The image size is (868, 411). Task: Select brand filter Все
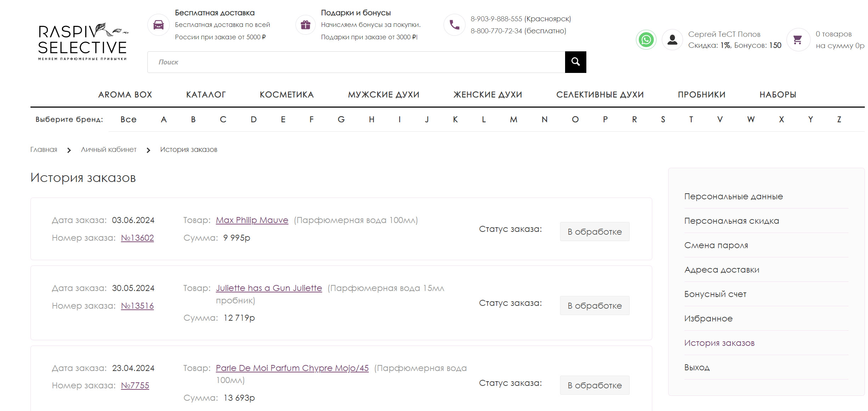(128, 120)
